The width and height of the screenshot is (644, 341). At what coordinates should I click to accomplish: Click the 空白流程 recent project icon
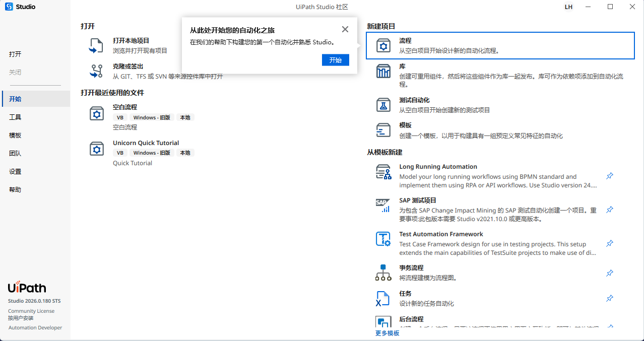[x=96, y=113]
